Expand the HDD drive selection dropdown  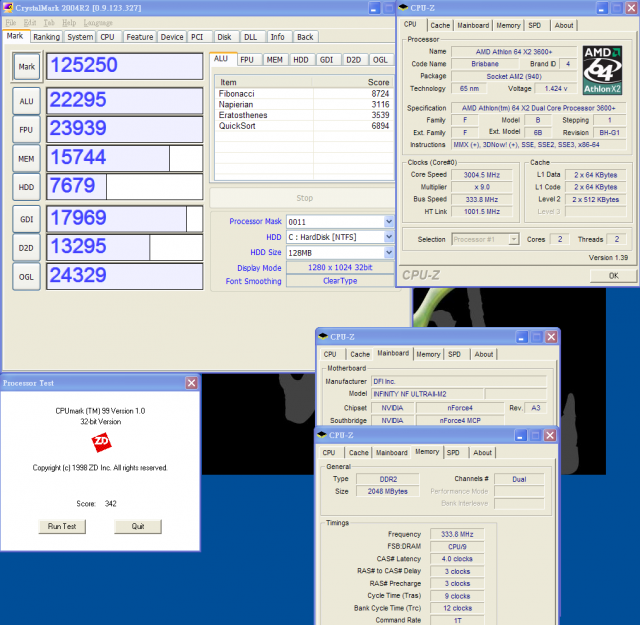pyautogui.click(x=389, y=237)
